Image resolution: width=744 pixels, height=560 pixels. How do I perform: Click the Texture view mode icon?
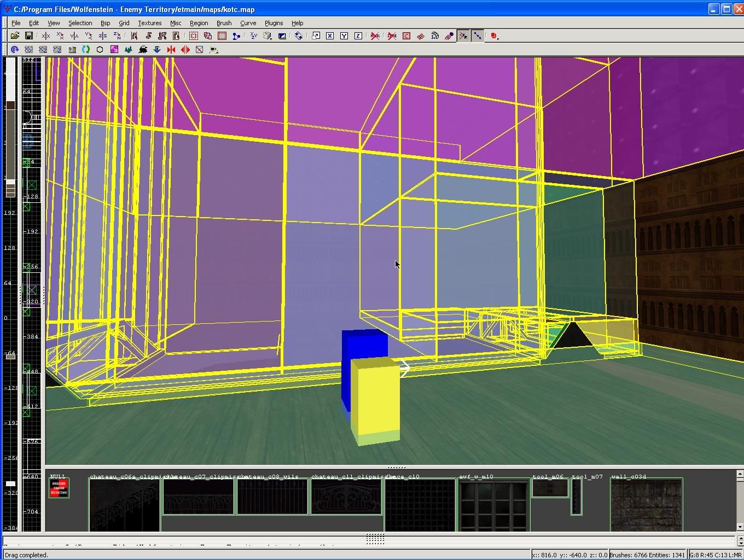point(268,36)
